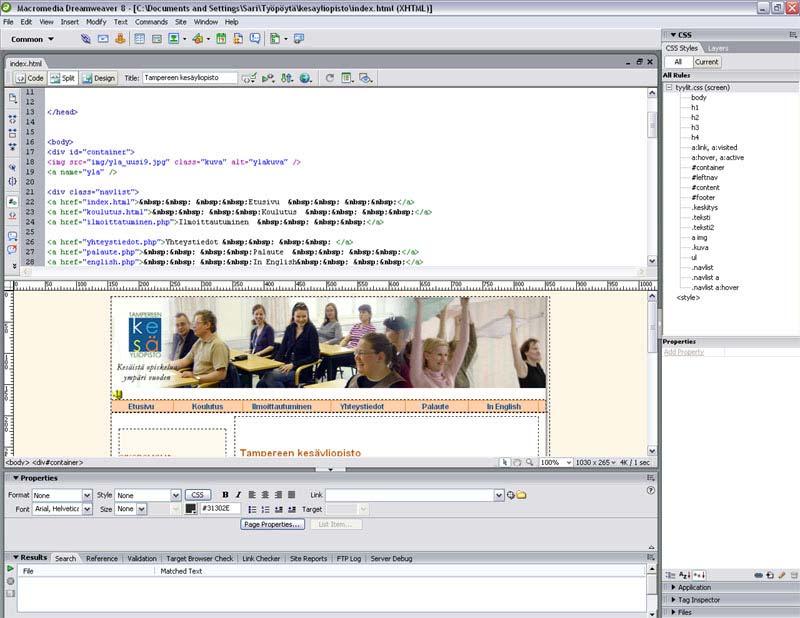Image resolution: width=800 pixels, height=618 pixels.
Task: Click the Point to File target icon
Action: [510, 495]
